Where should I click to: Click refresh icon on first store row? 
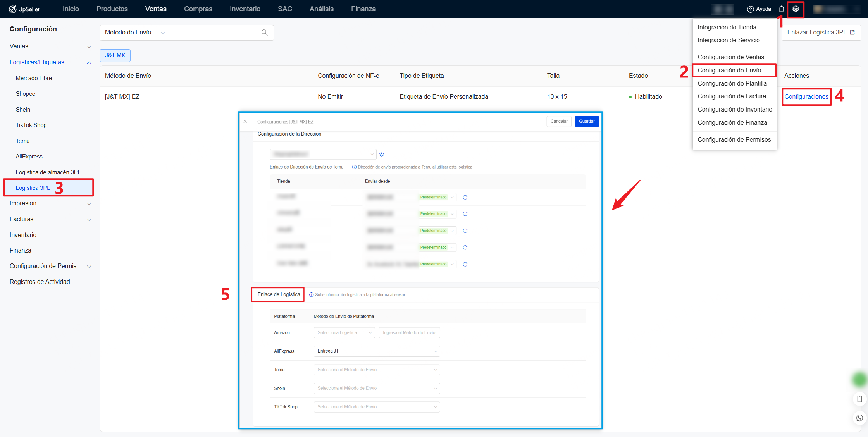point(465,197)
